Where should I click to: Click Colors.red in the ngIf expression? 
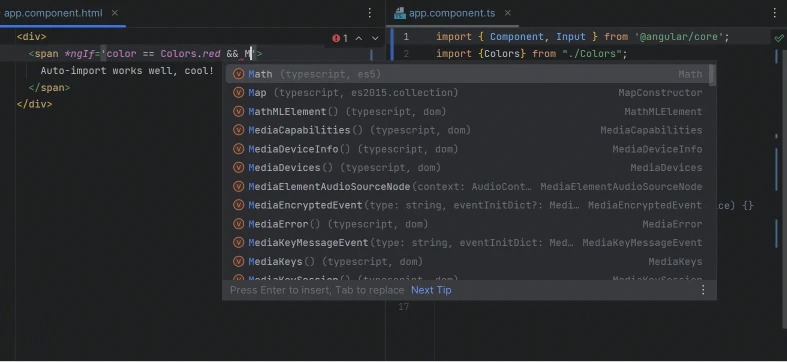click(191, 54)
